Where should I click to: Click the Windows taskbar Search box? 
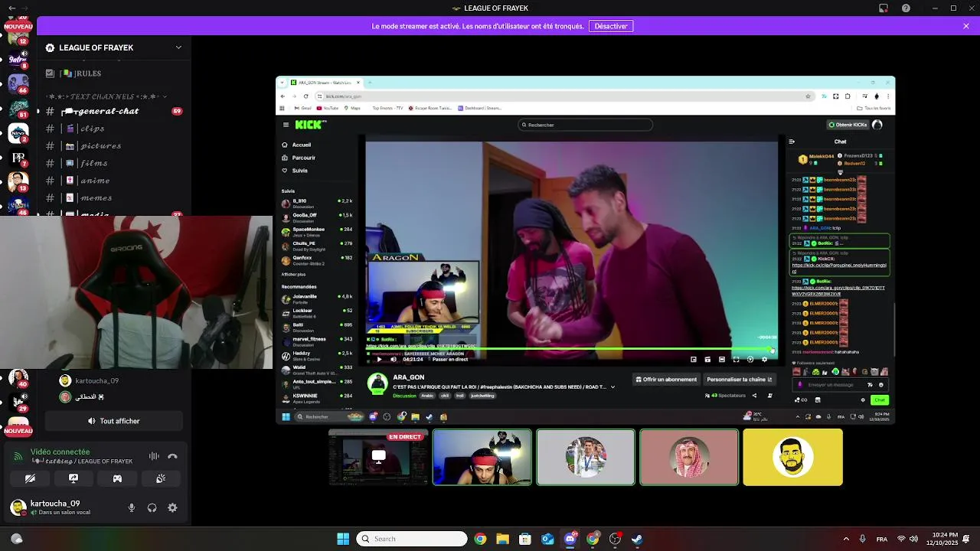pos(412,539)
